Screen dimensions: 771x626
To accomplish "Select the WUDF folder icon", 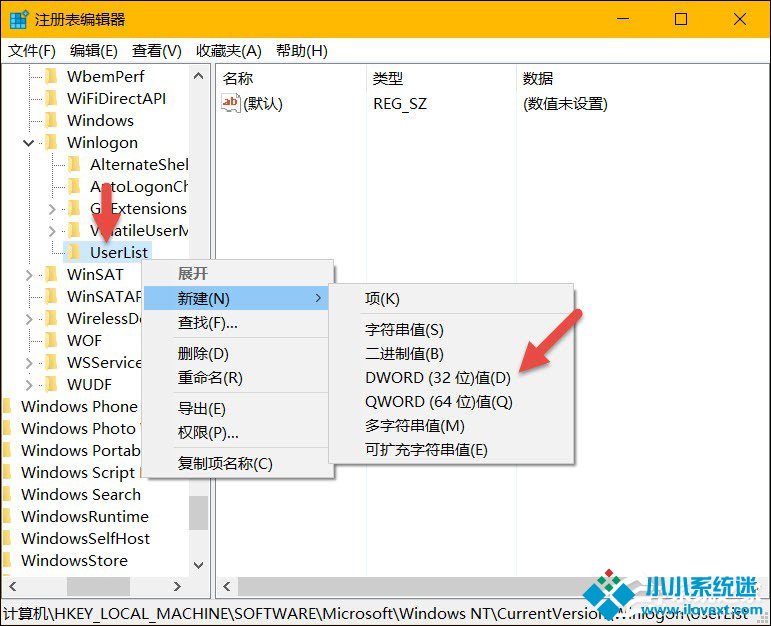I will [x=51, y=384].
